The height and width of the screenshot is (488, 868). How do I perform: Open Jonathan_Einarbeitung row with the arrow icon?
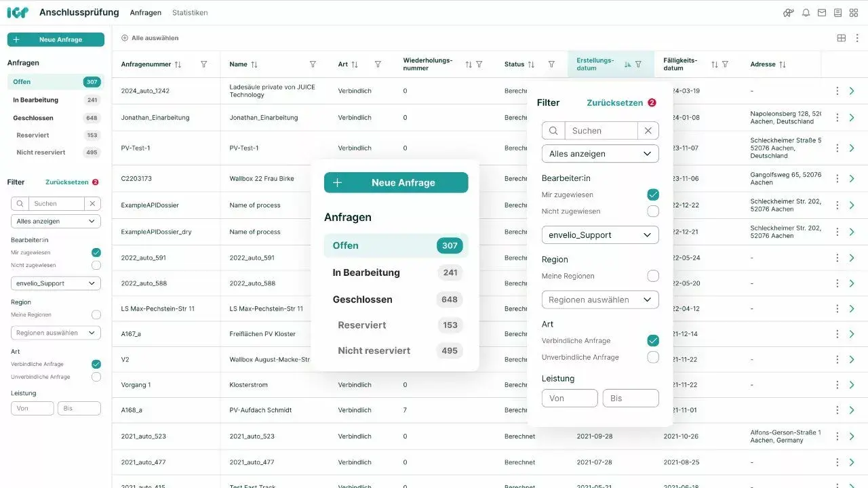pos(852,117)
